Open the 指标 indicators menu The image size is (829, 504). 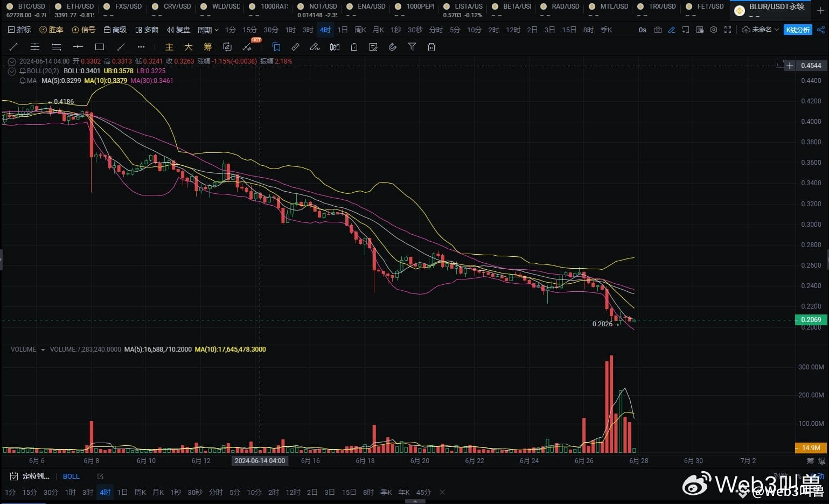click(x=19, y=30)
